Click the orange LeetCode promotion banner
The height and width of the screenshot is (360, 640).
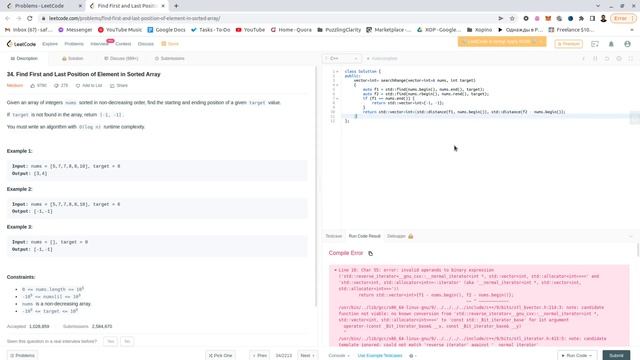(502, 42)
